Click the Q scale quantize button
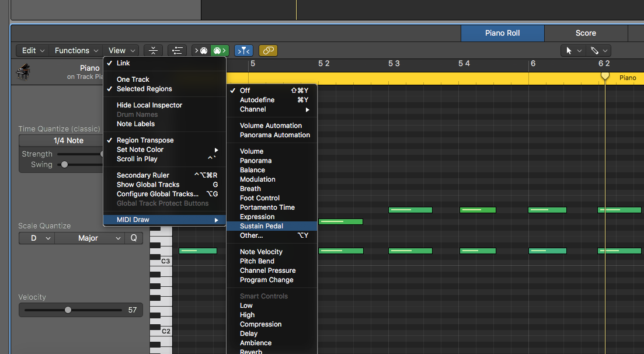Screen dimensions: 644x354 133,238
